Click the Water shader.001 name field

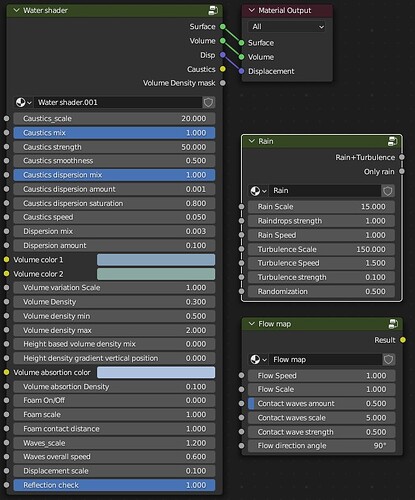coord(118,102)
